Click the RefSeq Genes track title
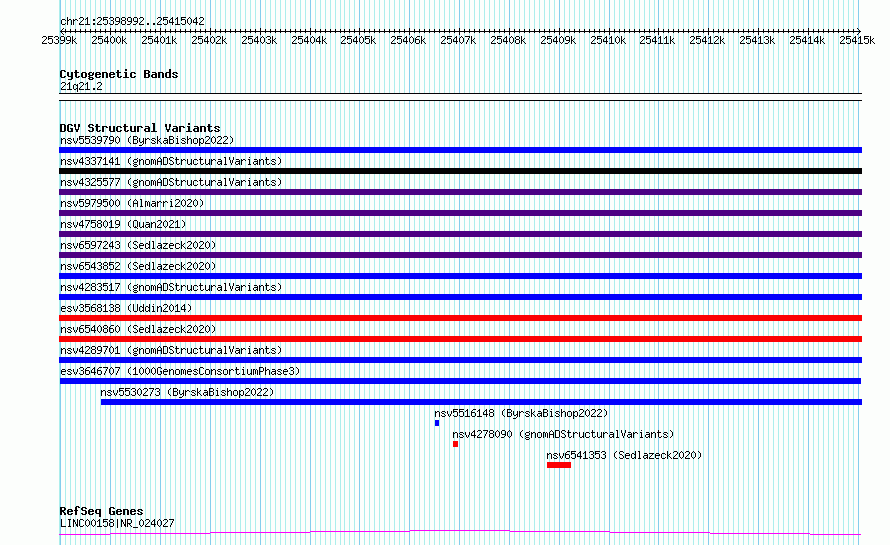Screen dimensions: 890x545 click(101, 512)
